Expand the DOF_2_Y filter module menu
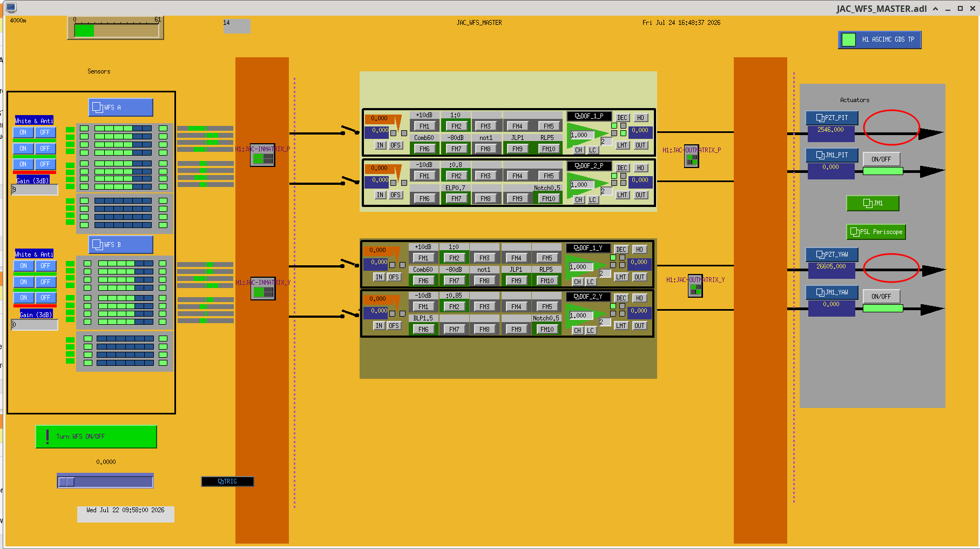980x549 pixels. coord(588,297)
